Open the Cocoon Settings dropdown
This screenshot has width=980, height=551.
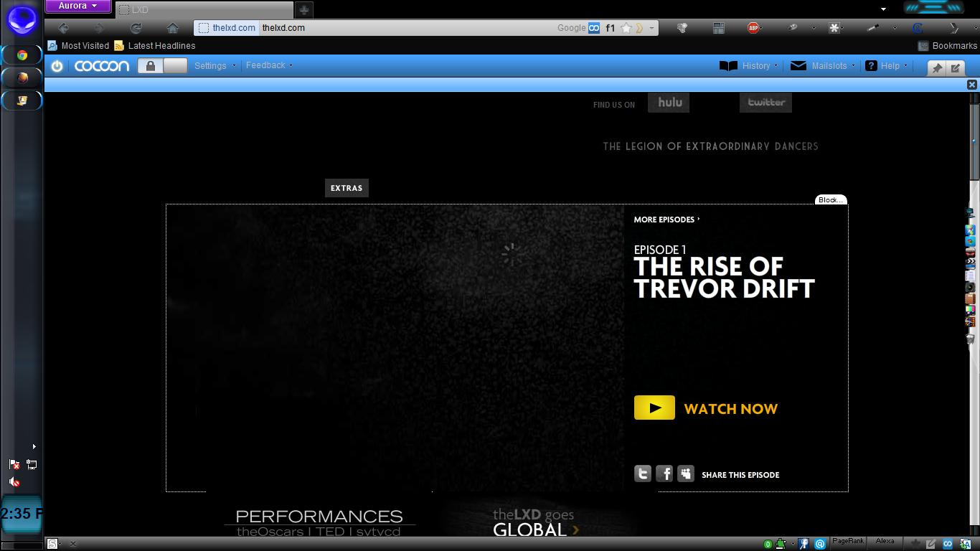coord(215,65)
